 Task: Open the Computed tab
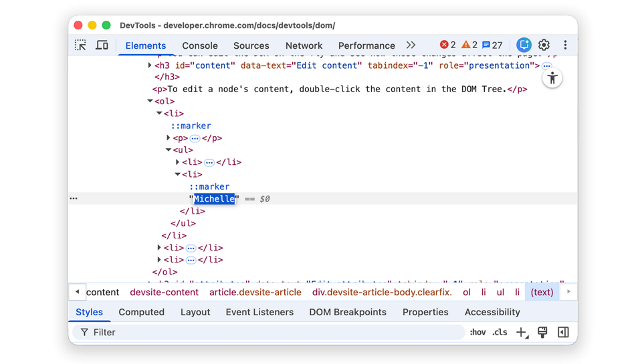[141, 312]
